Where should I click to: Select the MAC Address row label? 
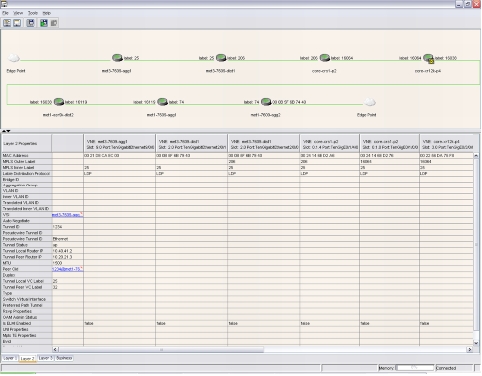point(26,156)
